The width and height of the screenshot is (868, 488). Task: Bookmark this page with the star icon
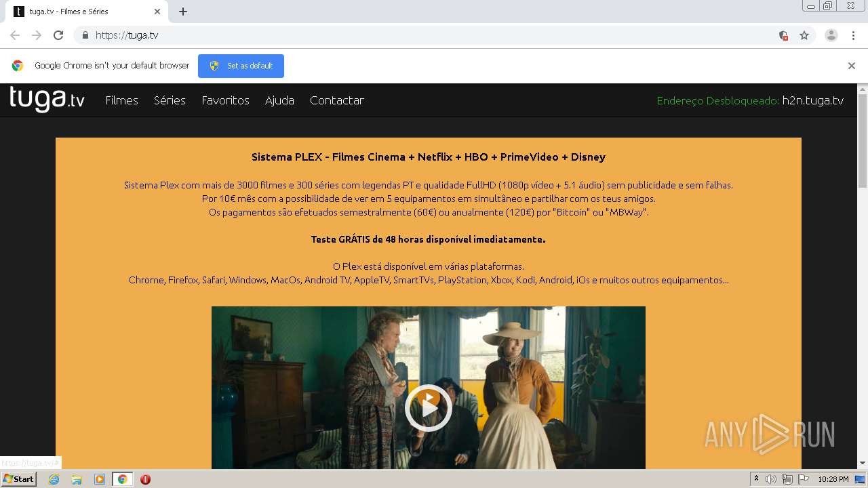pyautogui.click(x=804, y=35)
